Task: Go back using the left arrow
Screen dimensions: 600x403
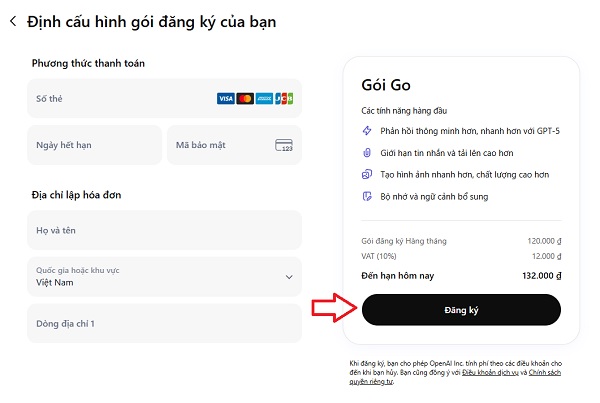Action: 13,21
